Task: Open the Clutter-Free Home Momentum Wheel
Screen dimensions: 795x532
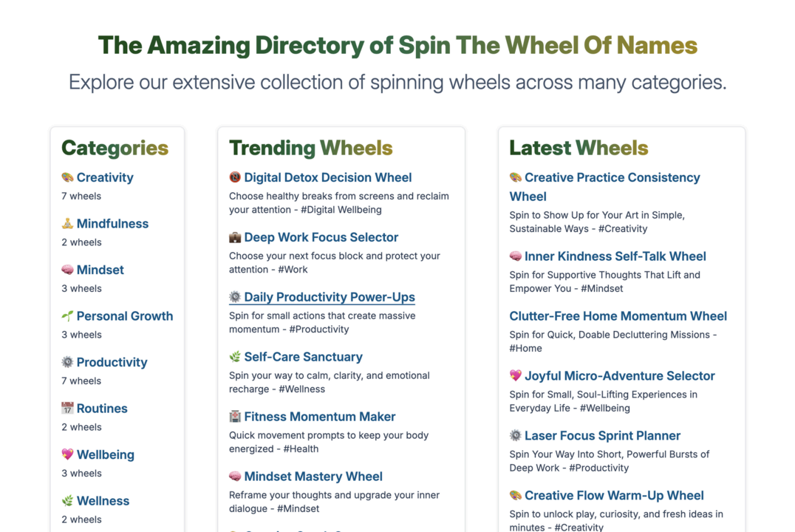Action: (618, 316)
